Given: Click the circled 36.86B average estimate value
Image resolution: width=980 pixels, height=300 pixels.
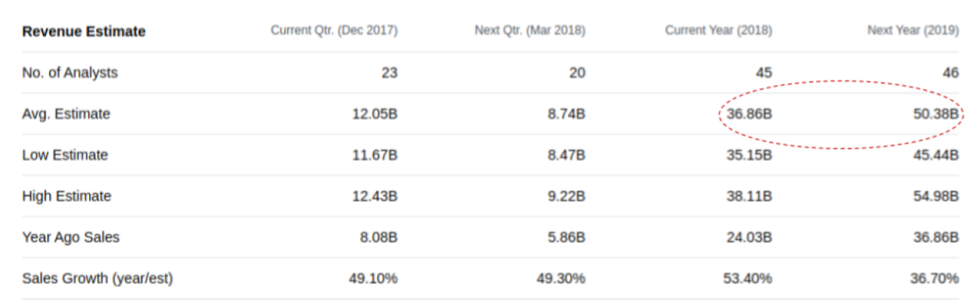Looking at the screenshot, I should point(748,114).
